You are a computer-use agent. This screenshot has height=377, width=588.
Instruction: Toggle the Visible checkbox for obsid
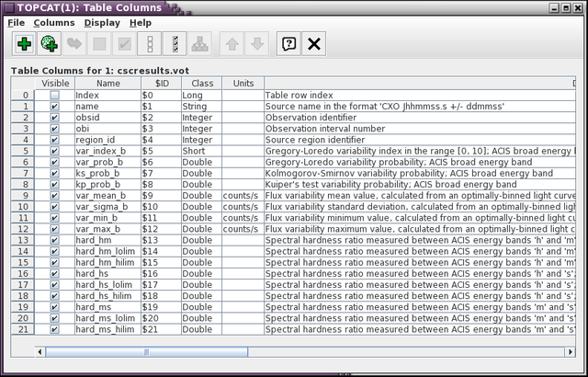(x=55, y=118)
